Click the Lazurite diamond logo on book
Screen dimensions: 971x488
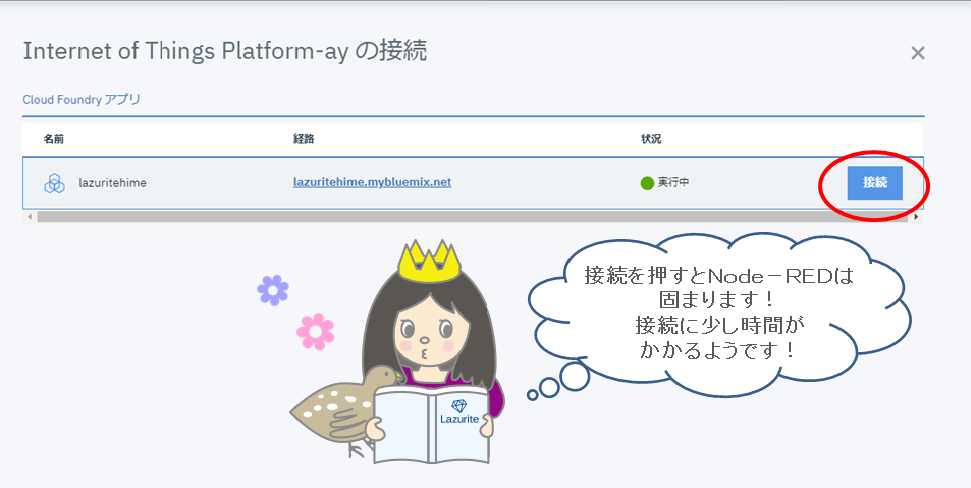point(459,411)
